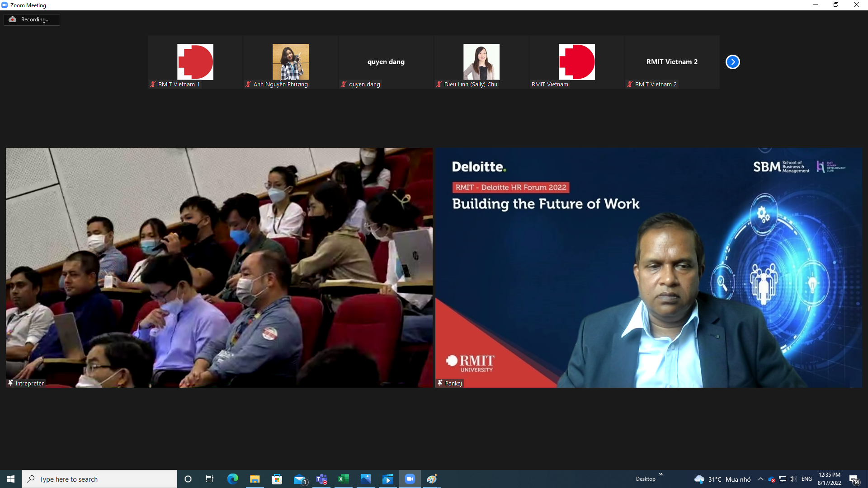868x488 pixels.
Task: Switch to Excel on the taskbar
Action: pos(344,479)
